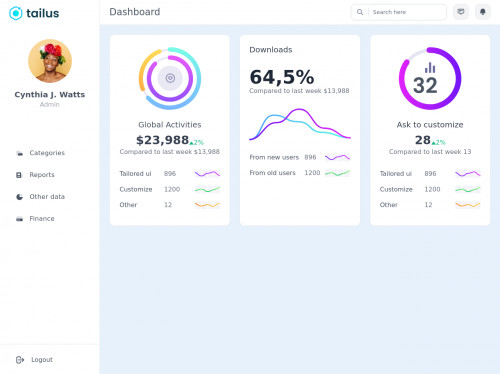Click the Logout button

click(34, 360)
